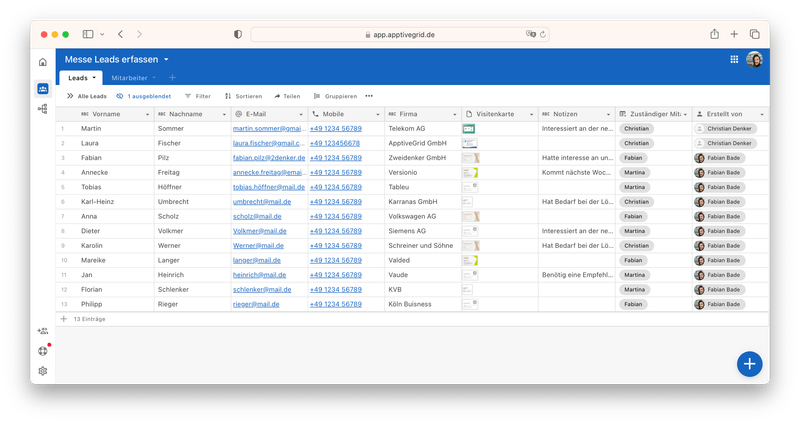800x424 pixels.
Task: Expand the Alle Leads views panel
Action: pos(87,96)
